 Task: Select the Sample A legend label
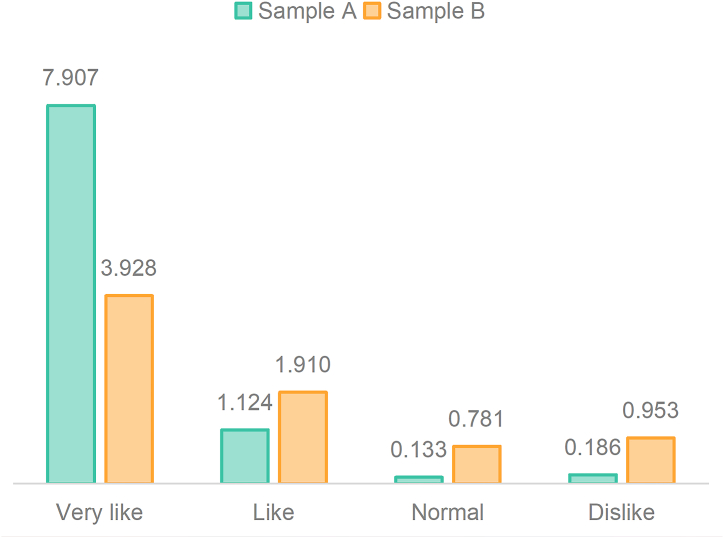pos(307,12)
